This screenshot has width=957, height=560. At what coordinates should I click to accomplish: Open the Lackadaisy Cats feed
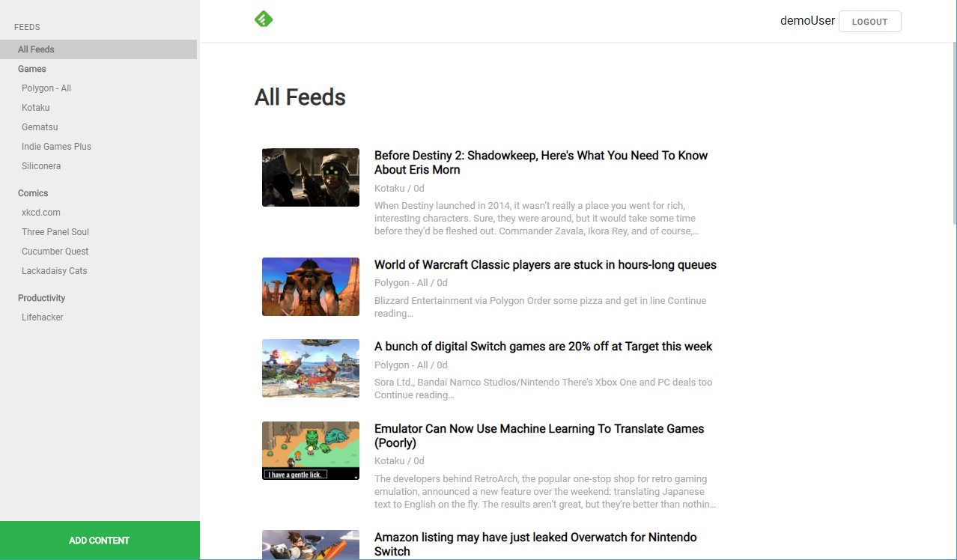pyautogui.click(x=55, y=271)
